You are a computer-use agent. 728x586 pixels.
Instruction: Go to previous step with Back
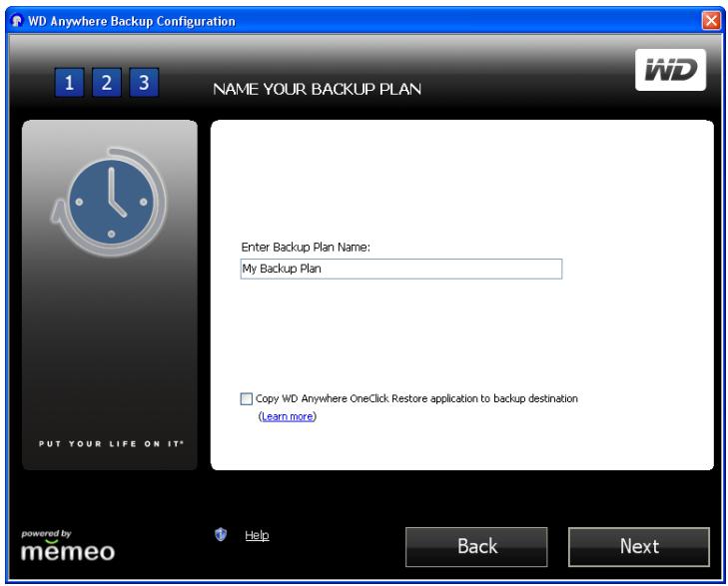[476, 546]
